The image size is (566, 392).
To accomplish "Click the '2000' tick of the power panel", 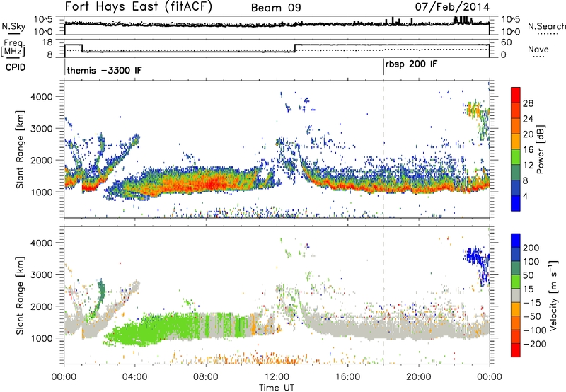I will click(41, 160).
